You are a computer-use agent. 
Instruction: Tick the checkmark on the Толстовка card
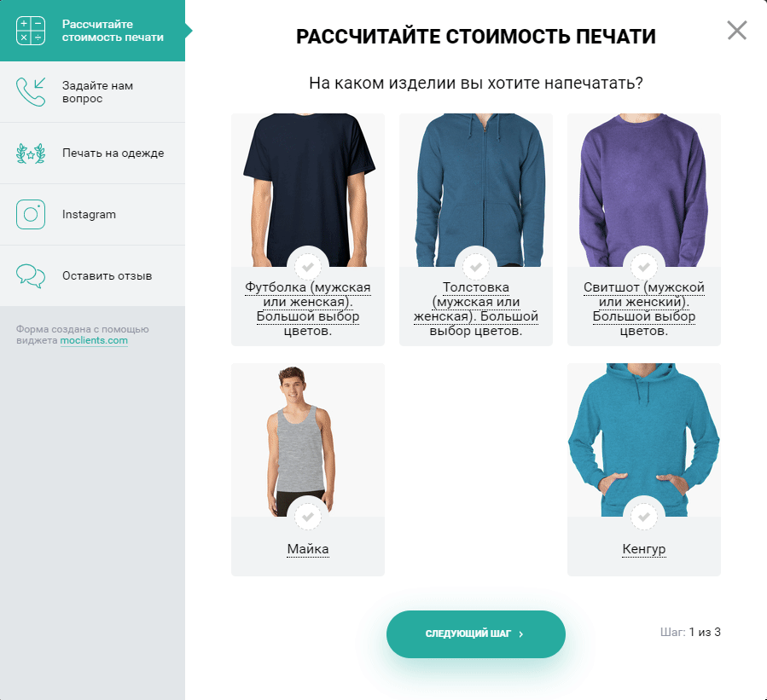click(476, 267)
